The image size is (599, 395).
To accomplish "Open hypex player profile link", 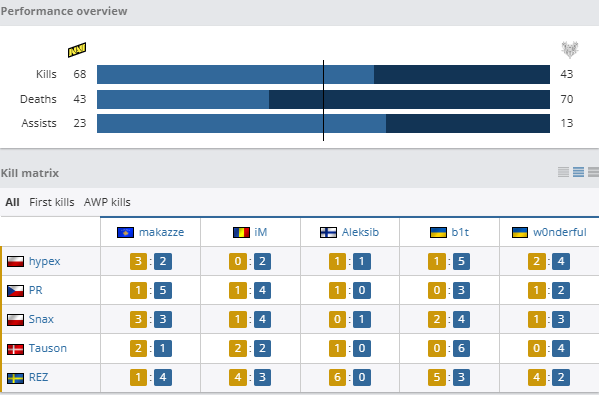I will [44, 262].
